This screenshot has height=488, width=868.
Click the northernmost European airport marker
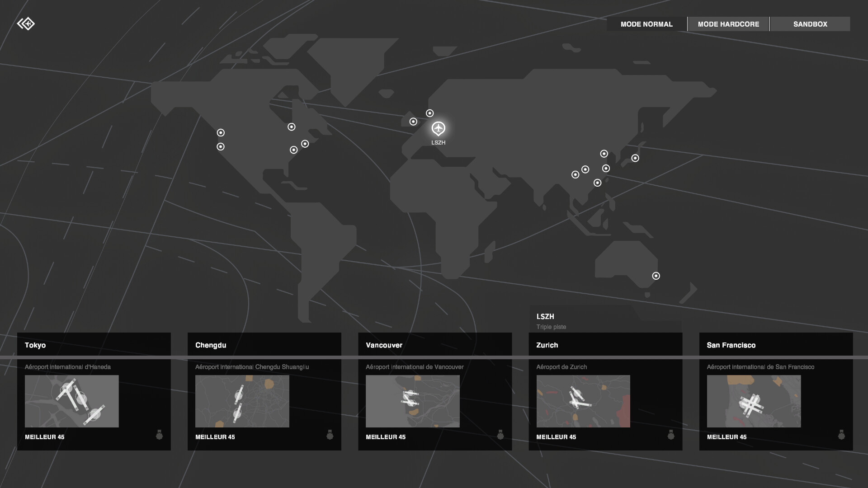click(x=430, y=113)
